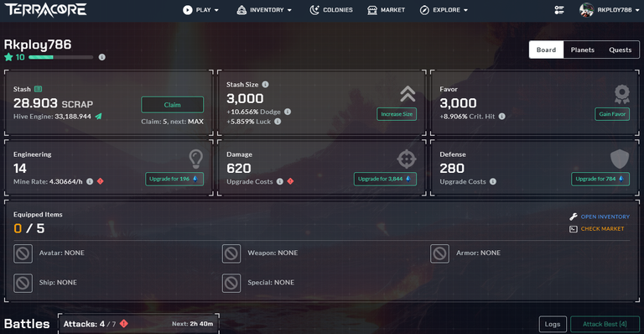Click the Stash ledger icon beside Stash label
This screenshot has width=644, height=334.
[39, 89]
